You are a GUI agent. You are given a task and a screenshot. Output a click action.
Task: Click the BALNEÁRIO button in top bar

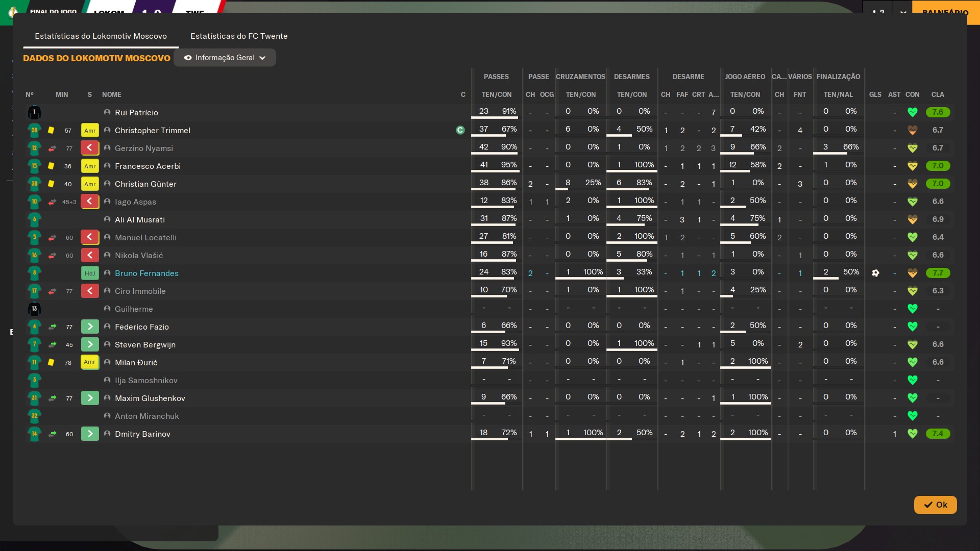[945, 12]
